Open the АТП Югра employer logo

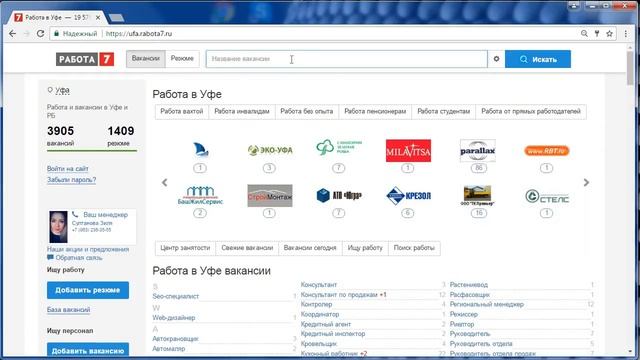tap(339, 196)
